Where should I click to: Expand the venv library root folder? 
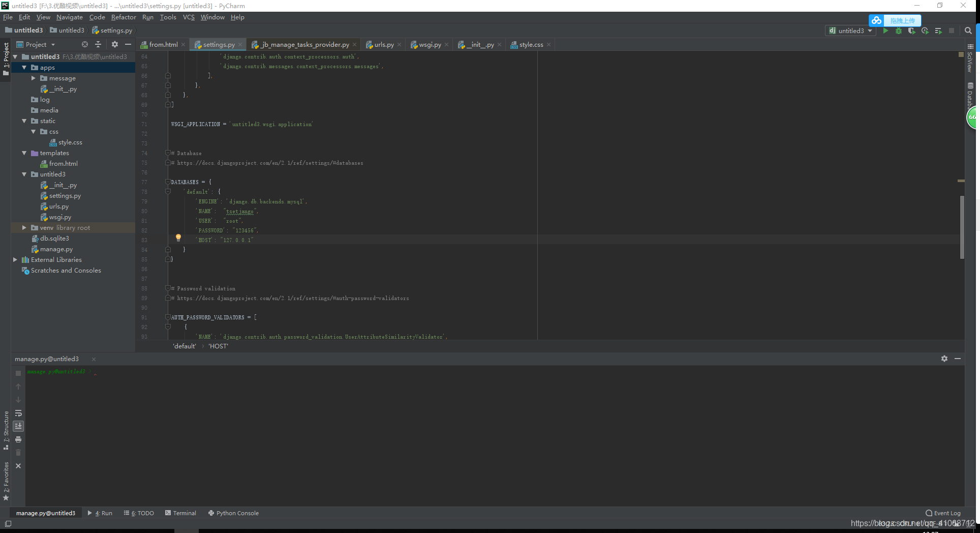24,228
